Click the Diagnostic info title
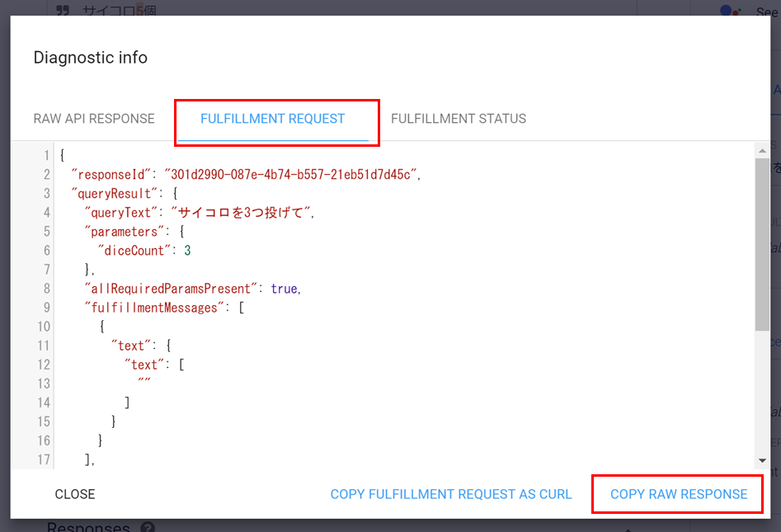The height and width of the screenshot is (532, 781). (90, 58)
